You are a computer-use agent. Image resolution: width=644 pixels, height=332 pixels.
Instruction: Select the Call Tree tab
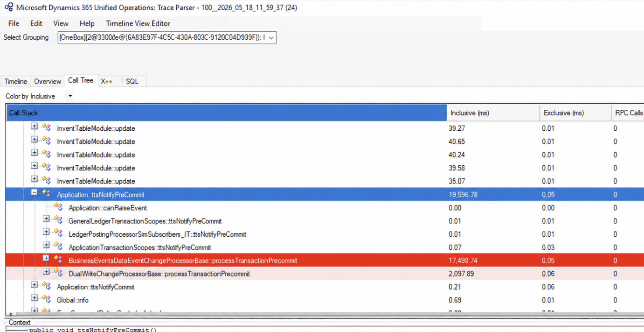click(81, 80)
